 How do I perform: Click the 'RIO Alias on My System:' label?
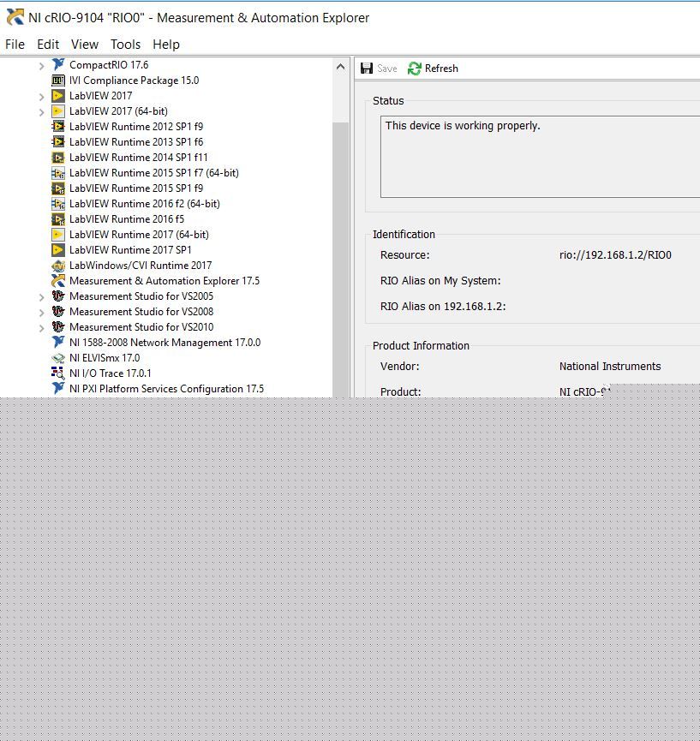pyautogui.click(x=440, y=281)
